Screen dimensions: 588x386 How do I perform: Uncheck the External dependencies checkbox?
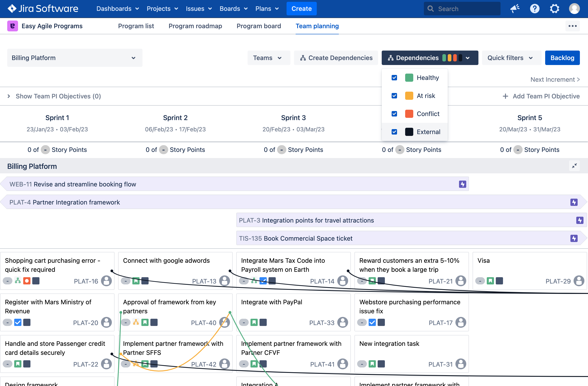coord(394,132)
